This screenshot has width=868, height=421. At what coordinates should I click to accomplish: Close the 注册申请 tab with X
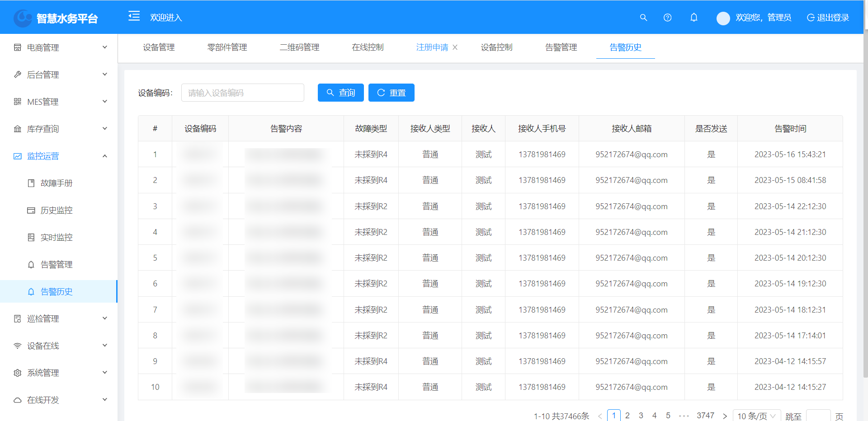[455, 47]
